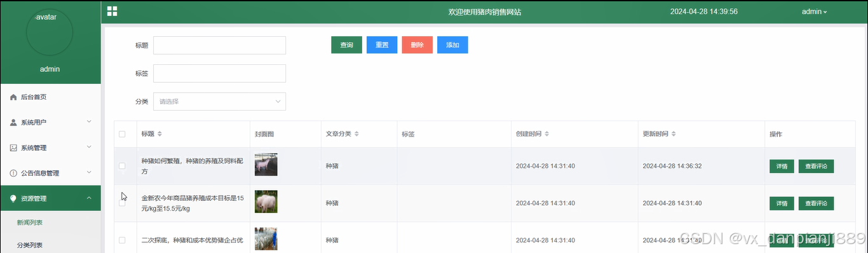Viewport: 868px width, 253px height.
Task: Click title text 二次探底，种猪和成本优势猪企占优
Action: coord(192,240)
